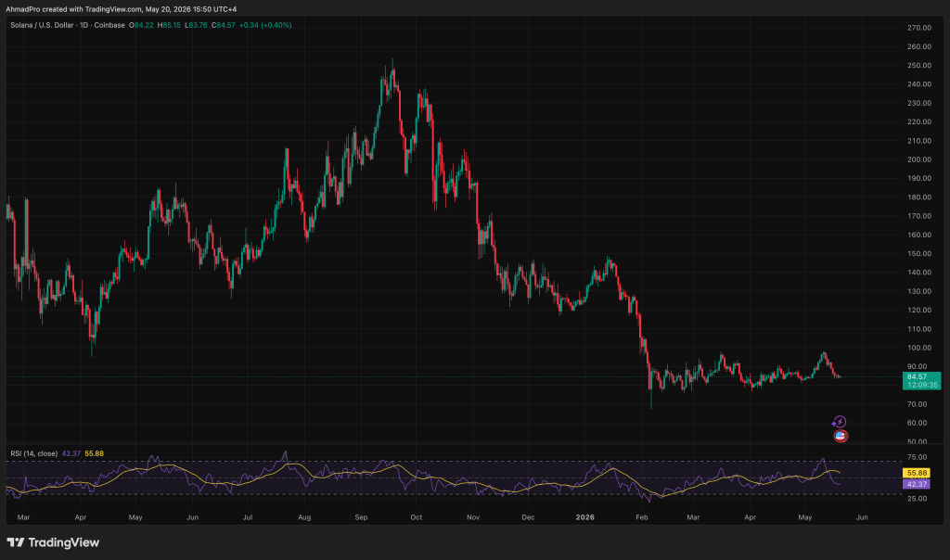
Task: Click the C84.57 close value
Action: point(224,25)
